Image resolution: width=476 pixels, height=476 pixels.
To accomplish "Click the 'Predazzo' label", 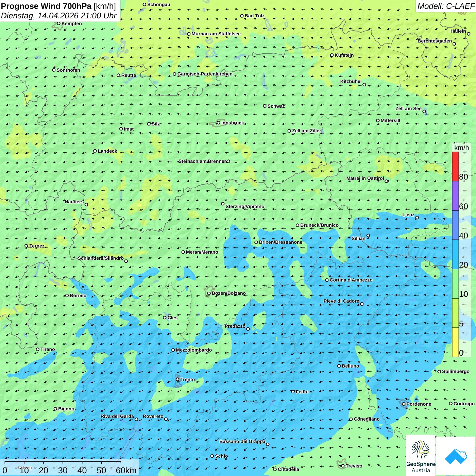I will point(235,326).
